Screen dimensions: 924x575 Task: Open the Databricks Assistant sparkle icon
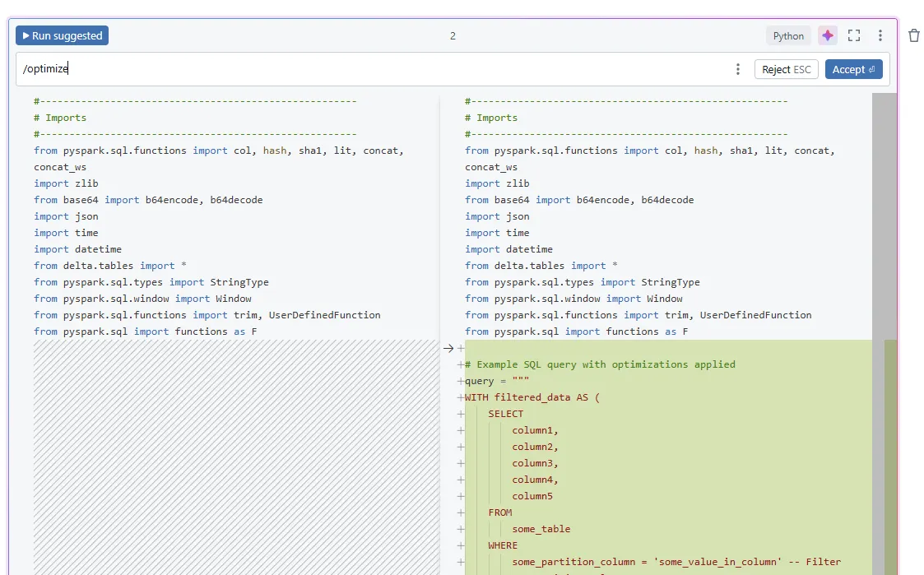[827, 35]
